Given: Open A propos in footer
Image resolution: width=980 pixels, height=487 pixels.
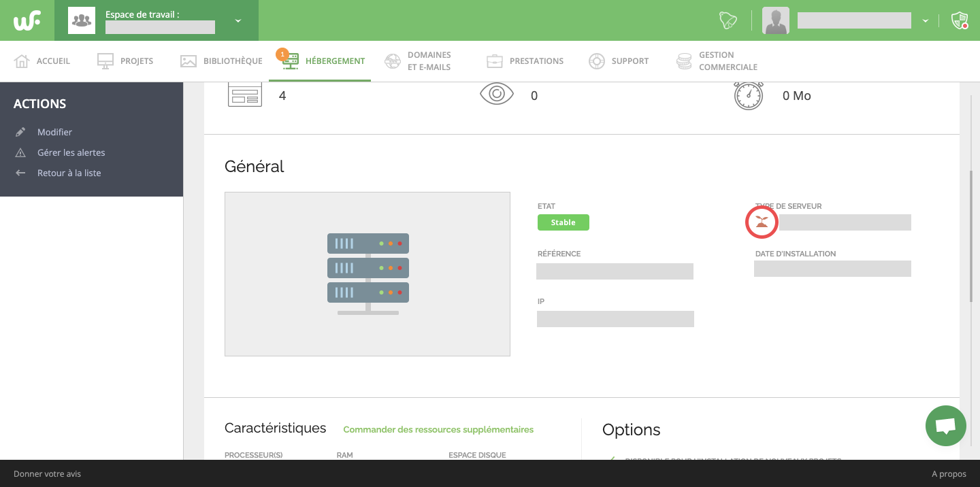Looking at the screenshot, I should tap(949, 473).
